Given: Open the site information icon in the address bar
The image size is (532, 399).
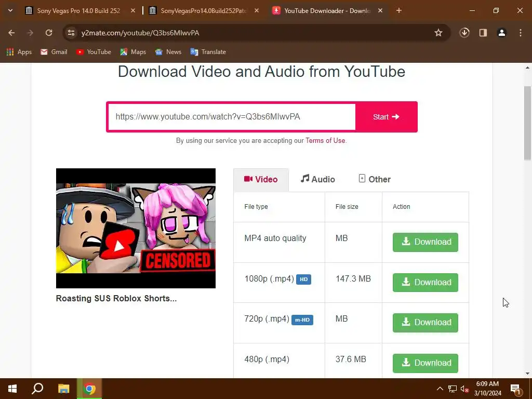Looking at the screenshot, I should pos(71,33).
